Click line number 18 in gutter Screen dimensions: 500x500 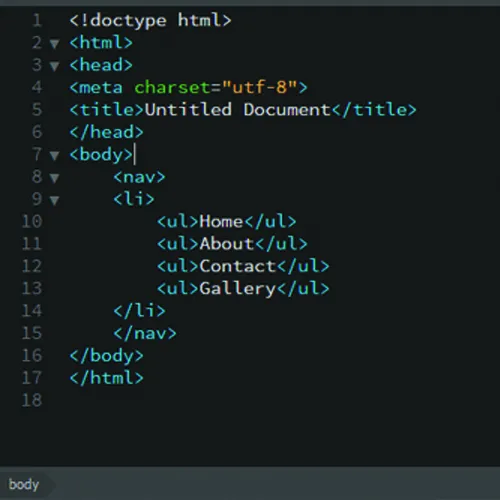(32, 400)
